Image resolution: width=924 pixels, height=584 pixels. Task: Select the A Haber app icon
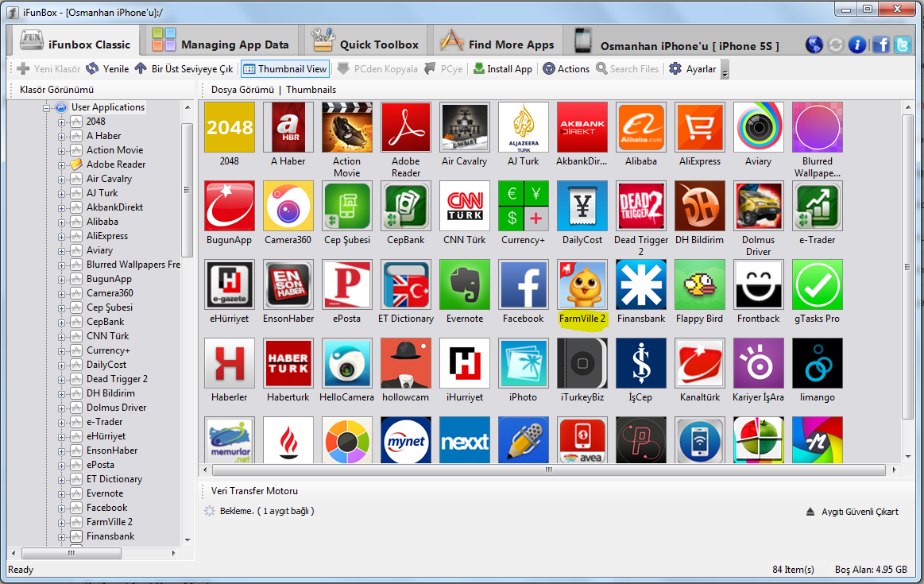click(x=288, y=127)
